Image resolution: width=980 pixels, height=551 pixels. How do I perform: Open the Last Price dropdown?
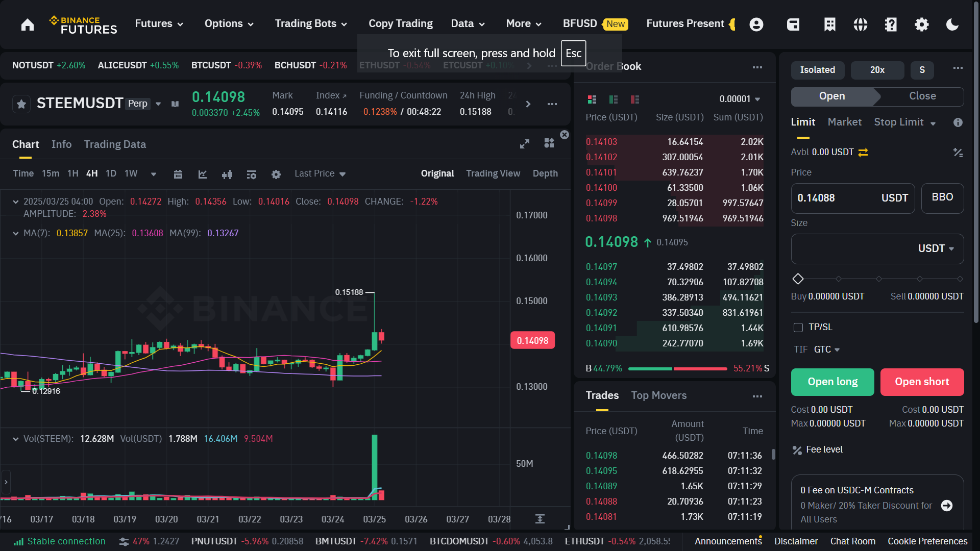click(x=320, y=174)
